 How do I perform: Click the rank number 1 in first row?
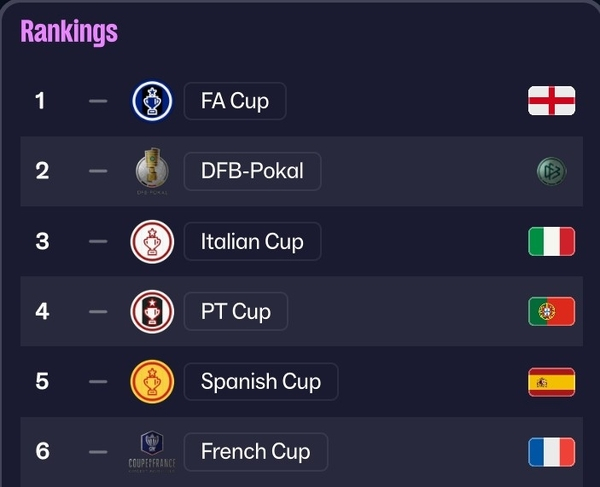[40, 101]
